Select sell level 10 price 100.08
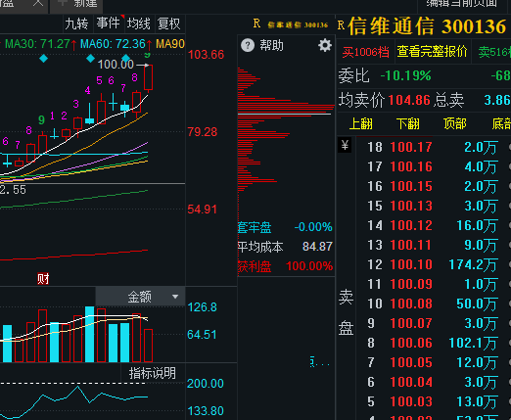This screenshot has height=420, width=511. [x=411, y=303]
